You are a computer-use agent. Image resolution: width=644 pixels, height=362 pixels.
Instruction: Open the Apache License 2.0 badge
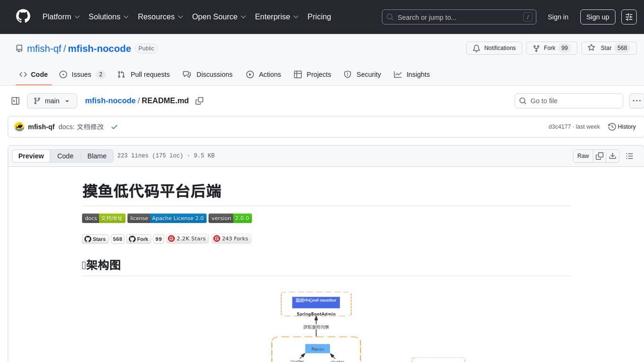[167, 218]
